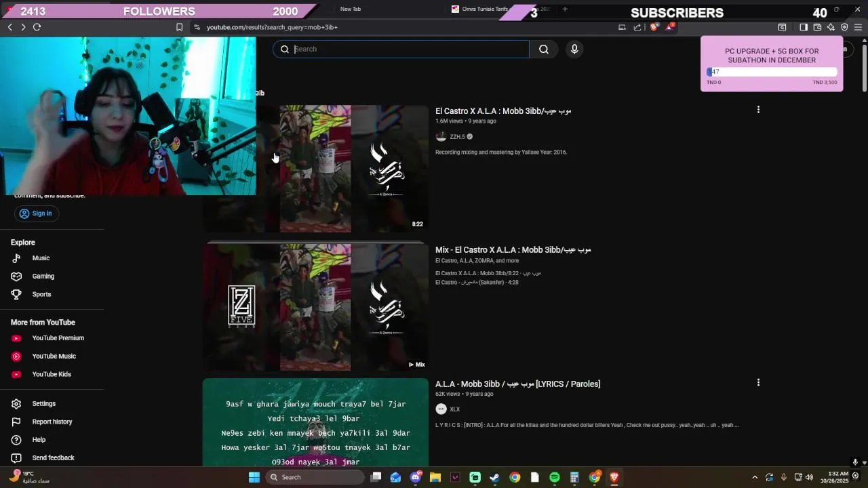Open Mix - El Castro X A.L.A title
The width and height of the screenshot is (868, 488).
(x=513, y=250)
